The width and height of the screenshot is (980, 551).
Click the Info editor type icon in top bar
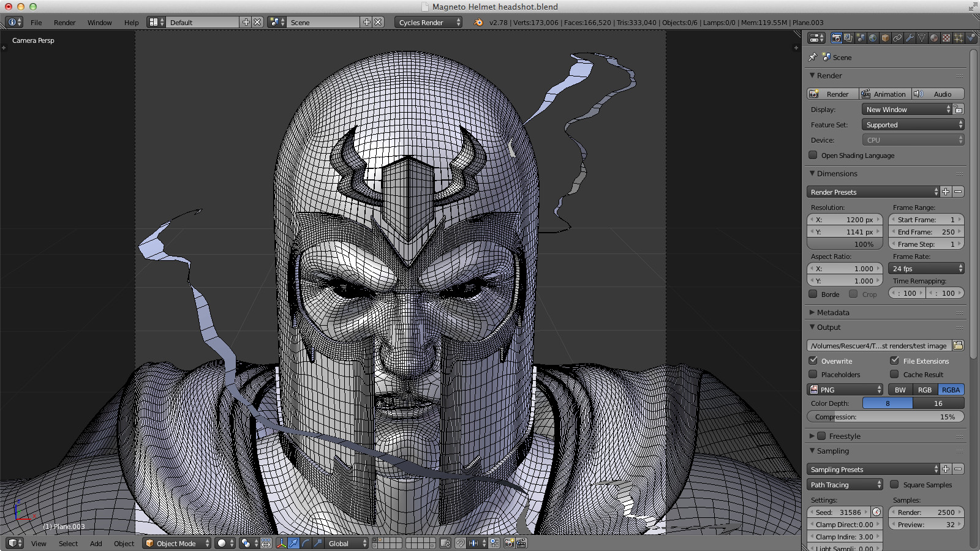[x=14, y=22]
